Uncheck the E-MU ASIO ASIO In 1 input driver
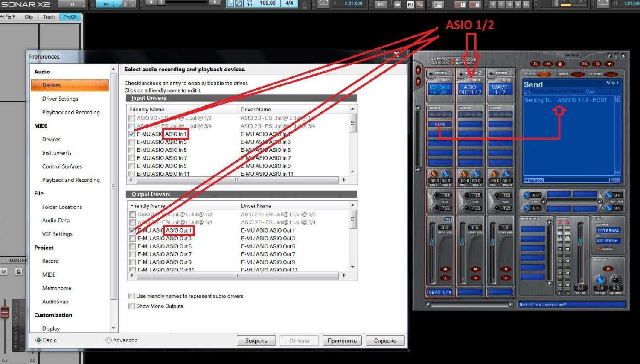The height and width of the screenshot is (364, 640). tap(132, 134)
